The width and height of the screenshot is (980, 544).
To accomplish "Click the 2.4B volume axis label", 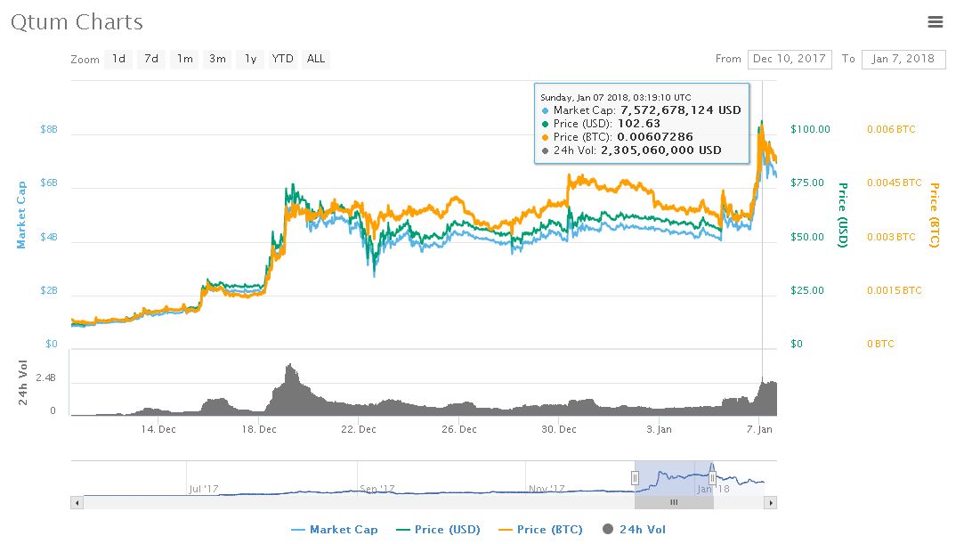I will click(45, 378).
